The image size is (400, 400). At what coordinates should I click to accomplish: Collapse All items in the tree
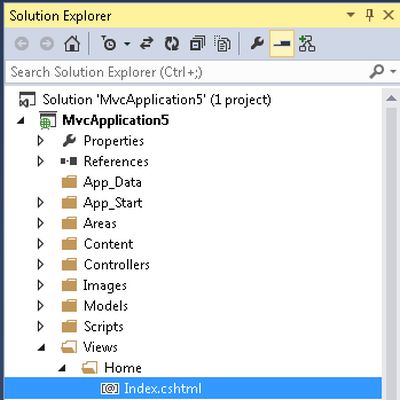point(197,44)
